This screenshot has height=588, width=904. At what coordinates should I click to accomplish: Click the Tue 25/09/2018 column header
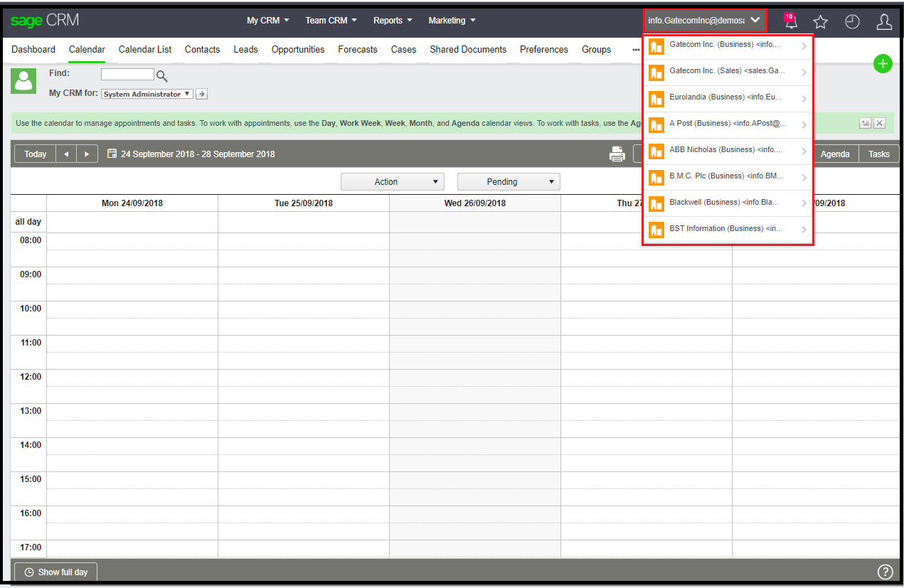coord(304,203)
